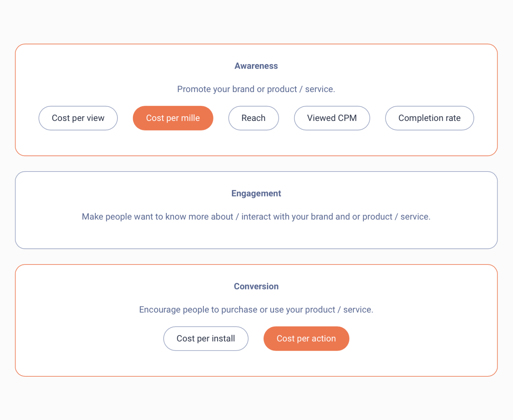Turn off the Cost per action pill

point(306,338)
